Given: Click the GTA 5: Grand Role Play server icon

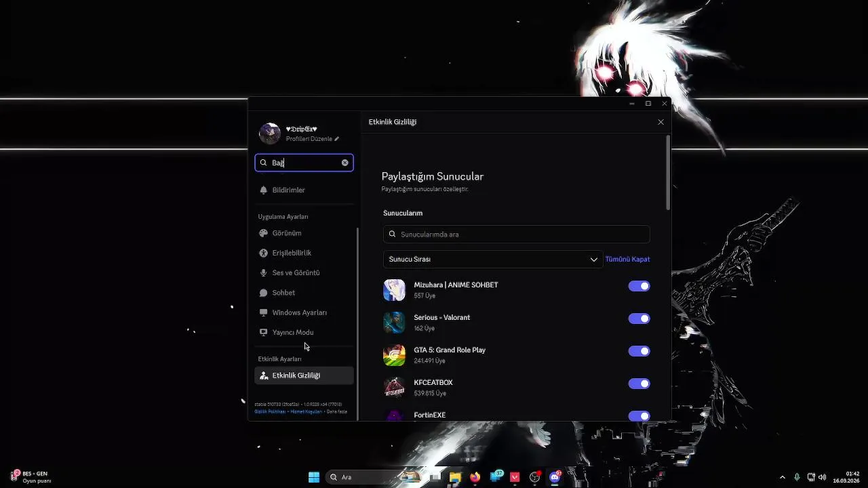Looking at the screenshot, I should point(394,355).
